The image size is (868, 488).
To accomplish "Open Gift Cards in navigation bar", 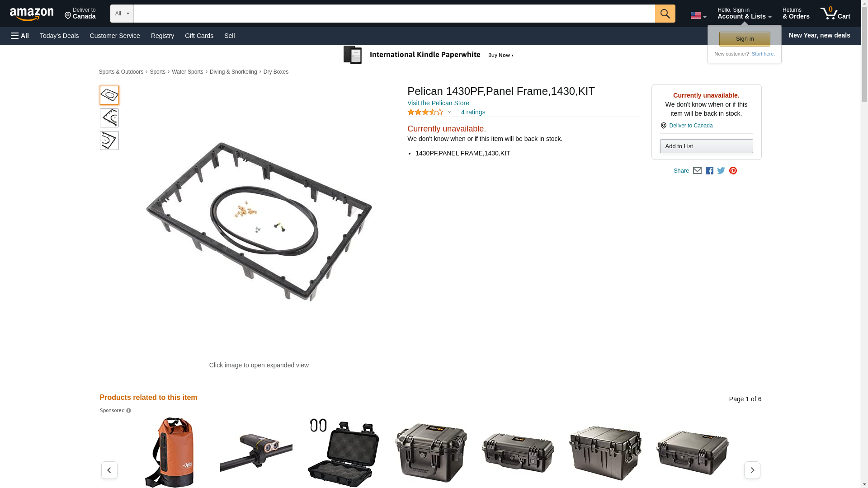I will tap(199, 36).
